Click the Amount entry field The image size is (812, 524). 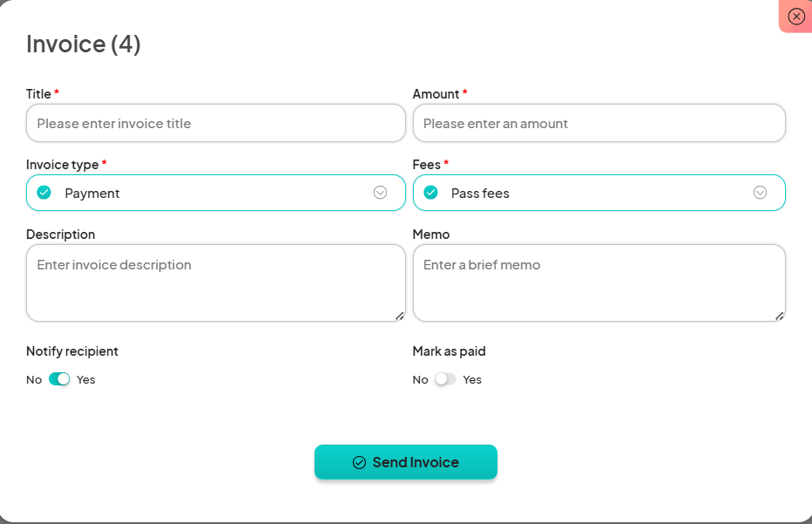pos(599,123)
